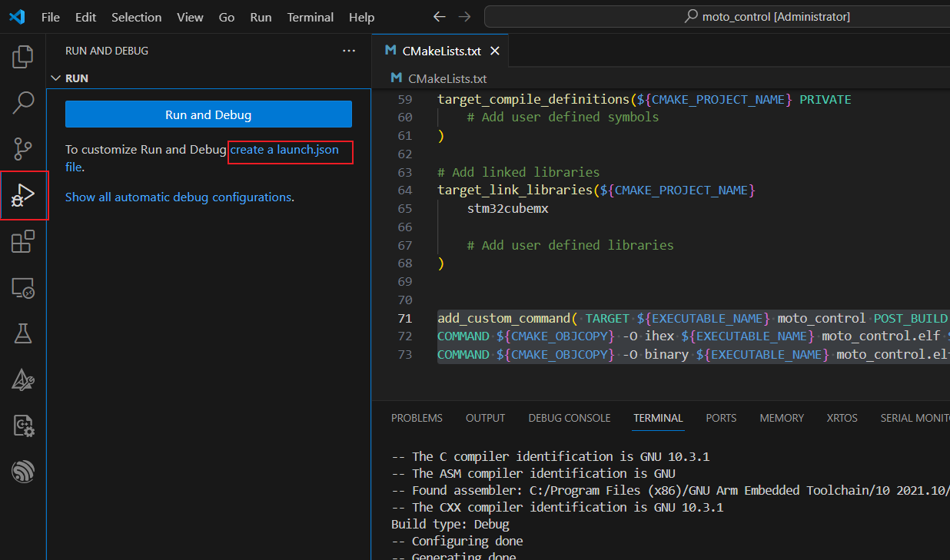950x560 pixels.
Task: Open the Source Control view
Action: pos(22,149)
